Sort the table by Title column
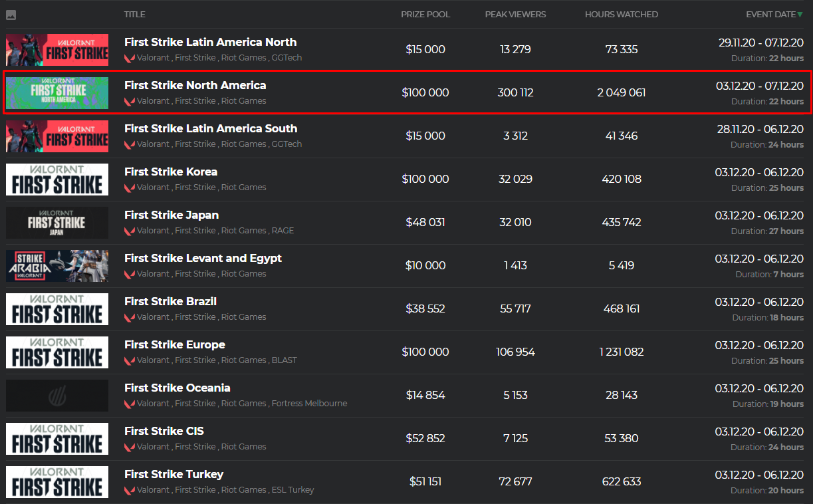The image size is (813, 504). pyautogui.click(x=135, y=15)
